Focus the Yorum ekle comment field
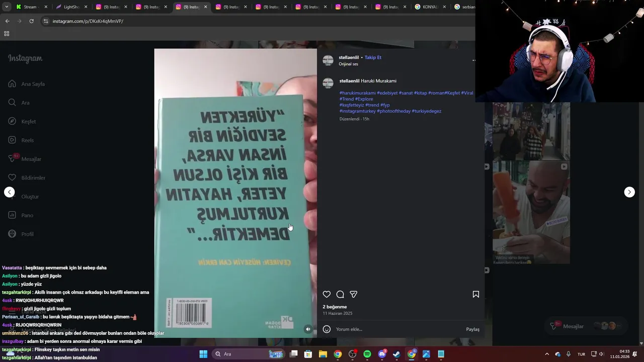 (x=397, y=329)
